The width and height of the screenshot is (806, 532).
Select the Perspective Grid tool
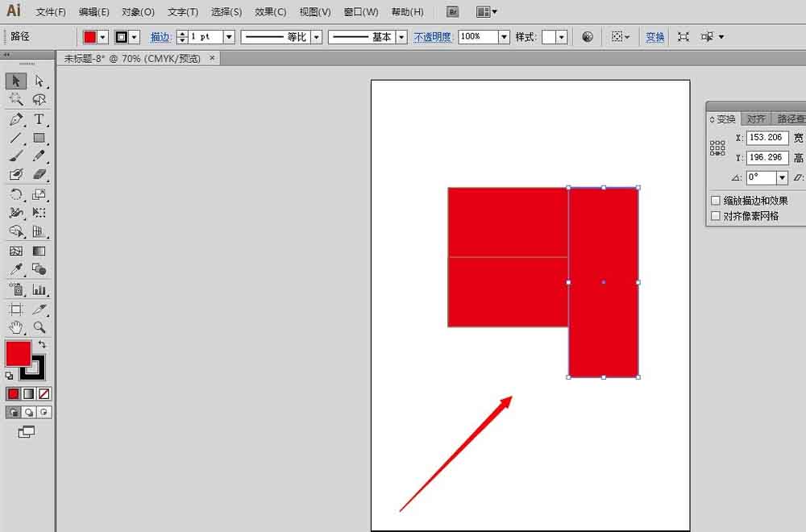[x=39, y=231]
